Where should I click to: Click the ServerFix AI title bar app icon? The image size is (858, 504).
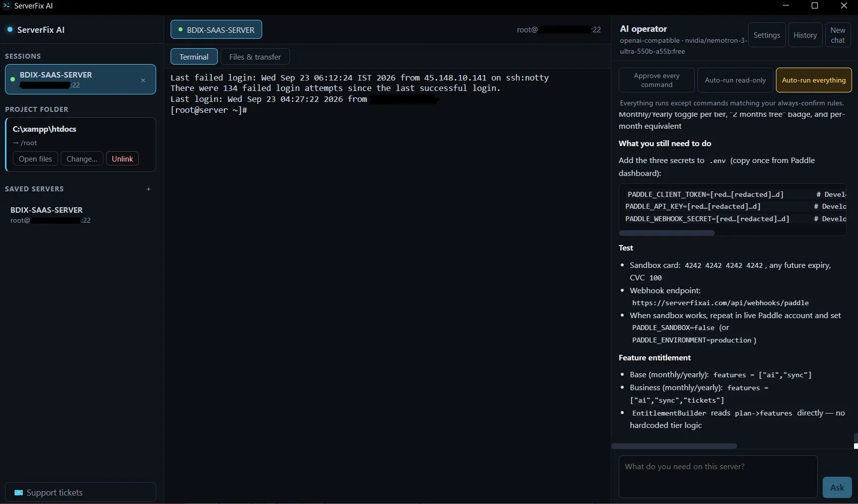pos(6,5)
